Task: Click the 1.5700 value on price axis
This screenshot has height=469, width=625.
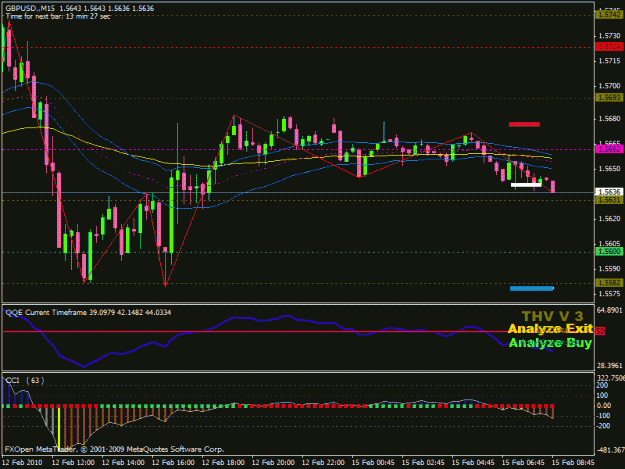Action: [609, 86]
